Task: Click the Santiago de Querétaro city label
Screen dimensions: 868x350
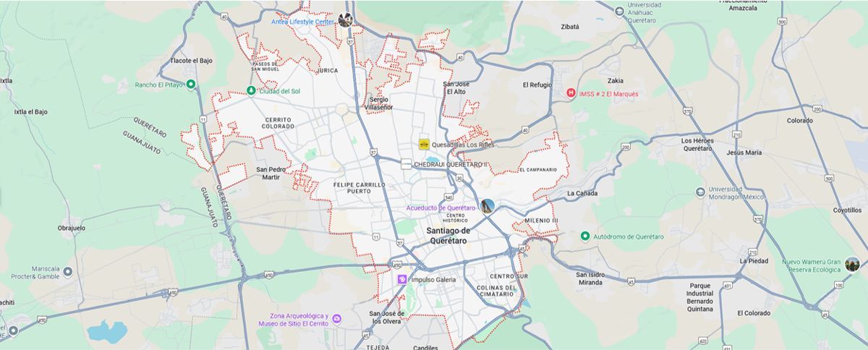Action: point(448,235)
